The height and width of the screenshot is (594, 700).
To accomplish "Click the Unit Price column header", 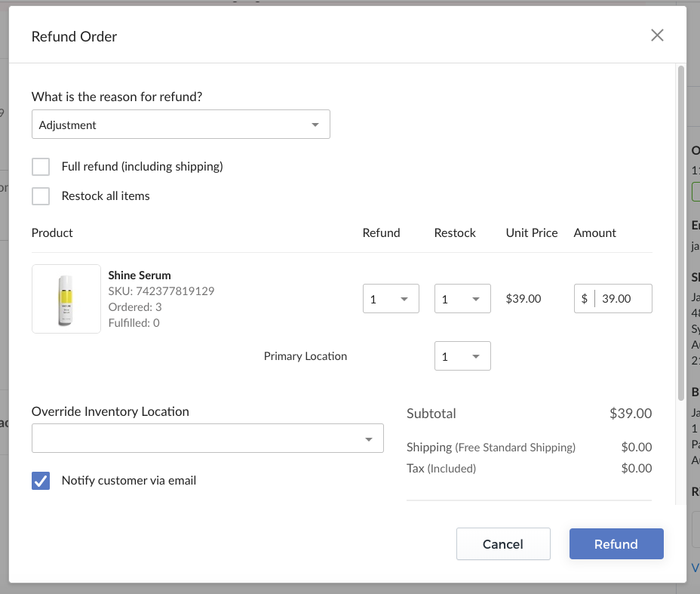I will tap(532, 232).
